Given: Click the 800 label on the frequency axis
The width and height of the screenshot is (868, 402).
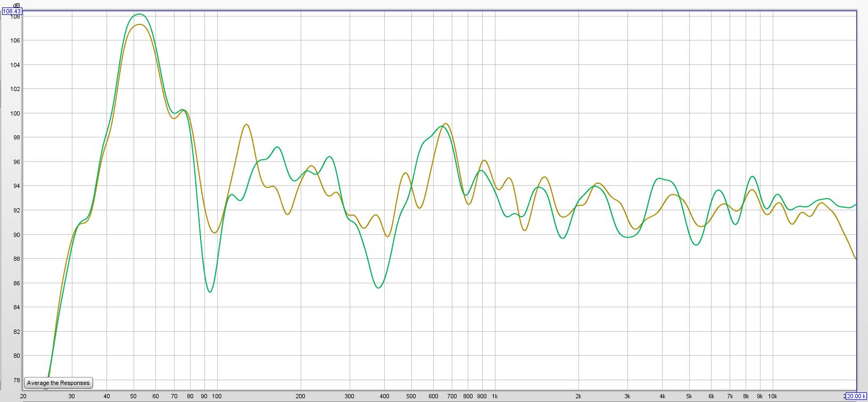Looking at the screenshot, I should click(x=468, y=396).
